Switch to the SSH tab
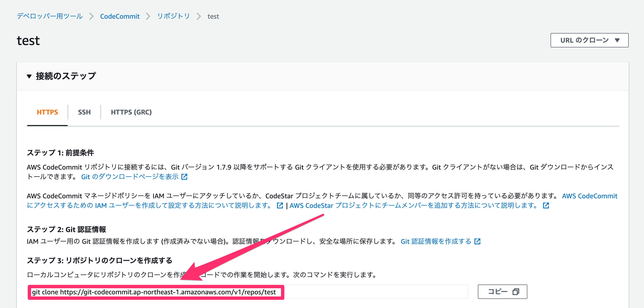The width and height of the screenshot is (644, 308). (x=84, y=112)
